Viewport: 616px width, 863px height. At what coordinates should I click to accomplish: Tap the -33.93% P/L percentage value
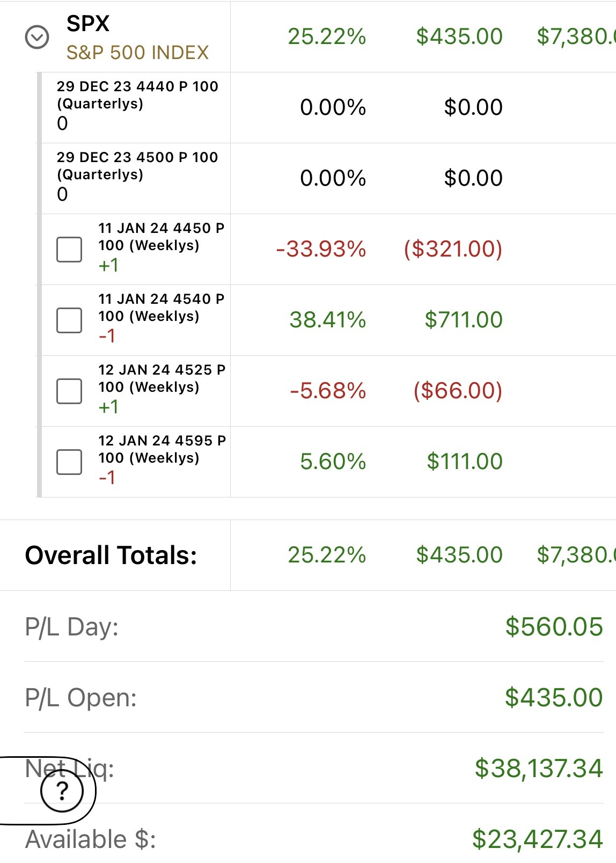click(x=321, y=249)
